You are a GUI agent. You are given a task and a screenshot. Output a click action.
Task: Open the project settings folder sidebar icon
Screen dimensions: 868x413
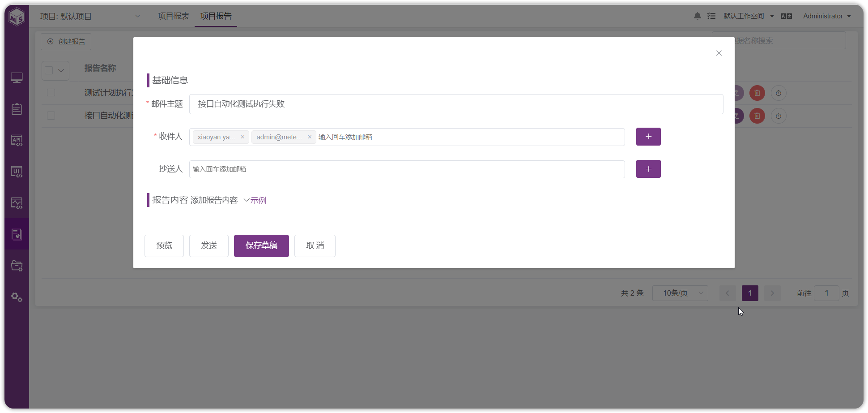tap(17, 266)
